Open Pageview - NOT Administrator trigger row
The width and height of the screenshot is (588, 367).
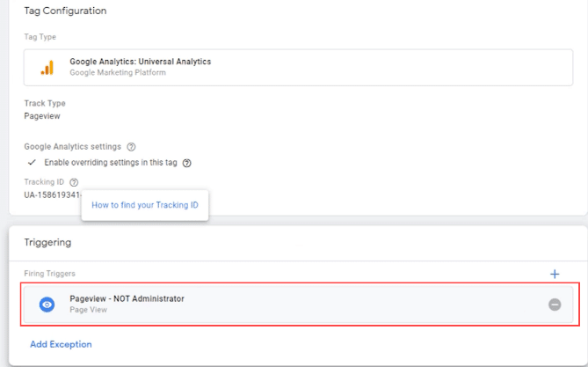[x=298, y=305]
